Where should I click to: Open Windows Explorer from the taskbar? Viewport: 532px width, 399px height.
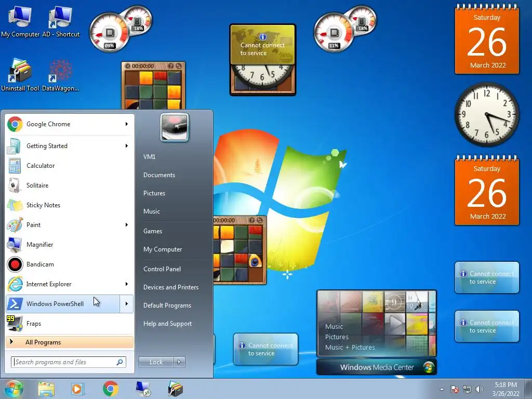click(x=46, y=389)
